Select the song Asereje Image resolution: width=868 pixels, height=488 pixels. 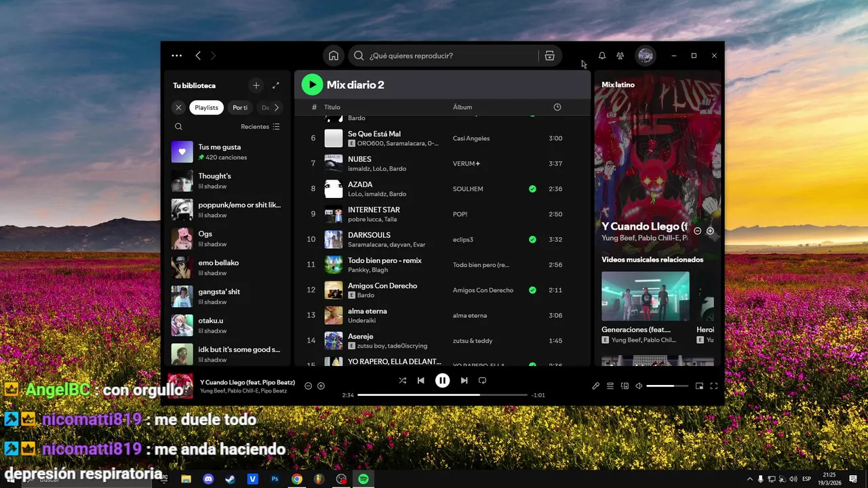361,336
